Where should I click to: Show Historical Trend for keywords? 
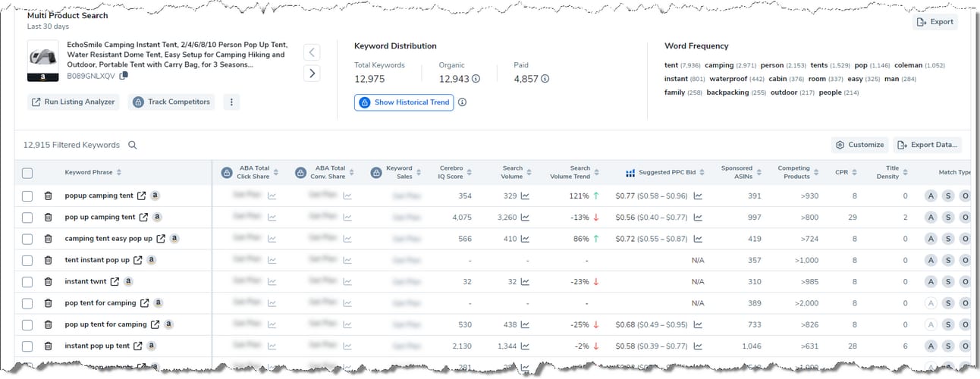click(x=404, y=102)
